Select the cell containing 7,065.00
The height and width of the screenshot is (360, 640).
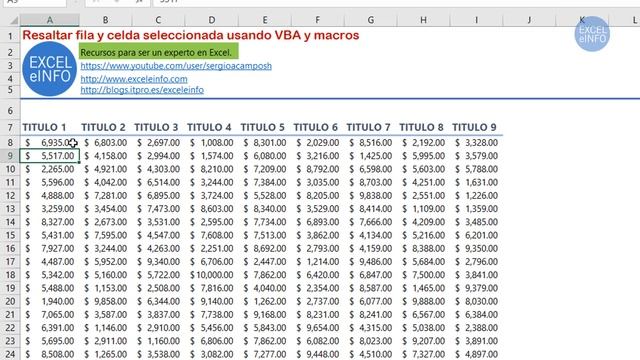(x=50, y=315)
